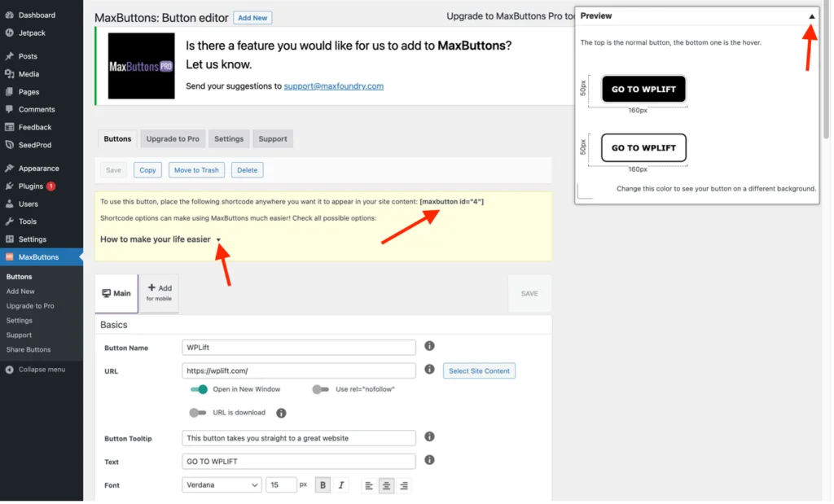Click the SeedProd leaf icon

click(x=10, y=145)
